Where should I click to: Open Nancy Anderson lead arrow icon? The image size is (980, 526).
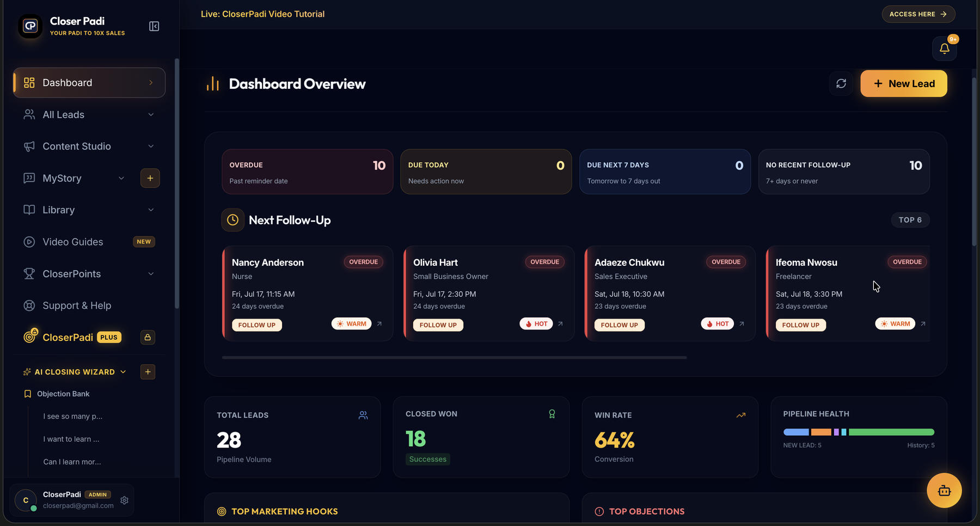(379, 324)
